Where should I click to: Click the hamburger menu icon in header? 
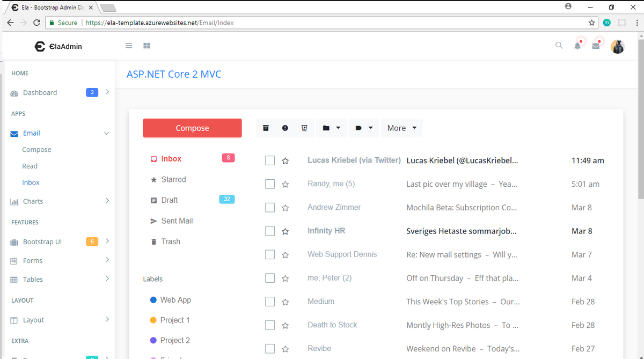128,46
